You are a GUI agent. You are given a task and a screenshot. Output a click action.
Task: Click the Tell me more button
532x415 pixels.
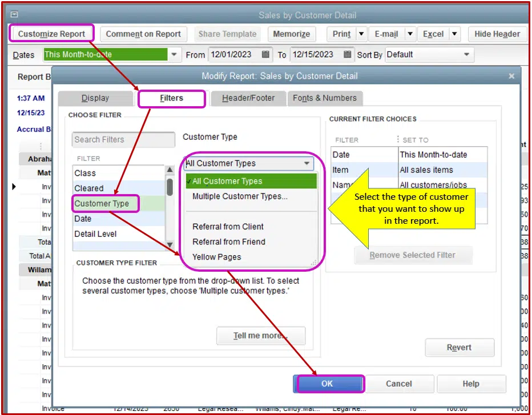[260, 336]
